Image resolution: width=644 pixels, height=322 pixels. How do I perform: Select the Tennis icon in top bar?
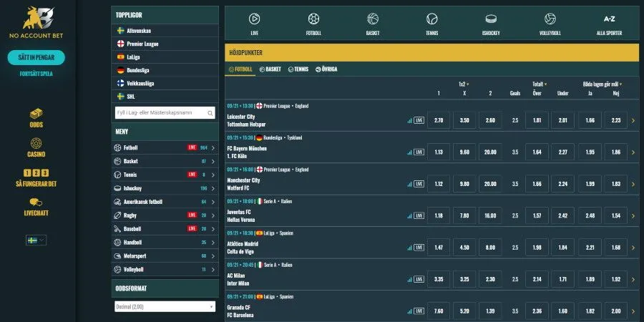431,19
